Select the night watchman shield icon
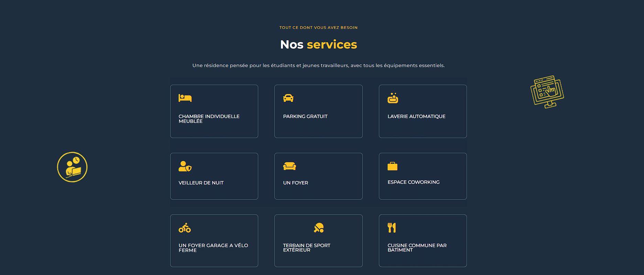 [185, 166]
